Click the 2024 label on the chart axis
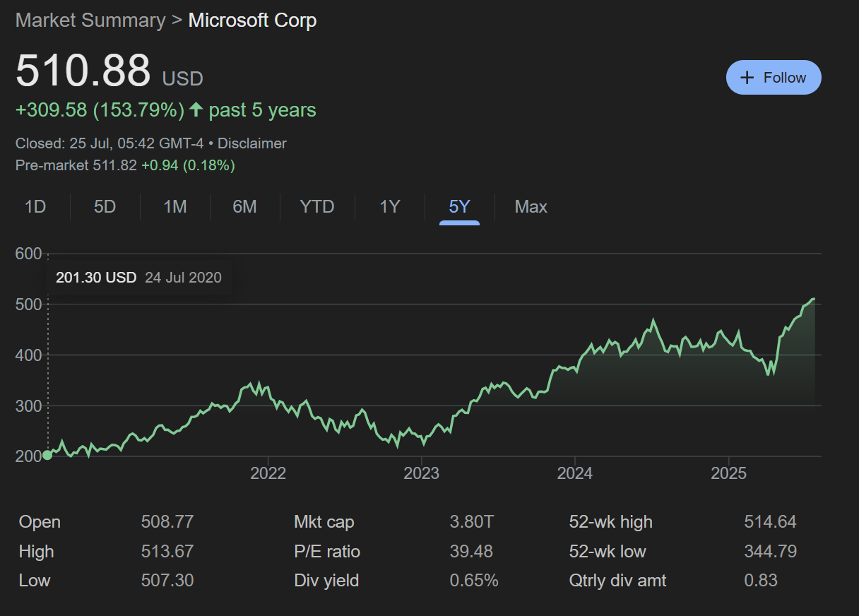Viewport: 859px width, 616px height. (575, 473)
